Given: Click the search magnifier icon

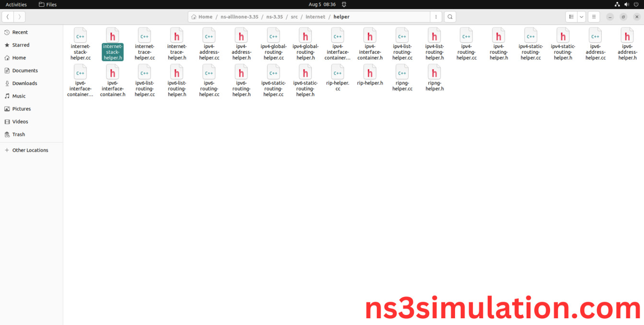Looking at the screenshot, I should (x=450, y=17).
